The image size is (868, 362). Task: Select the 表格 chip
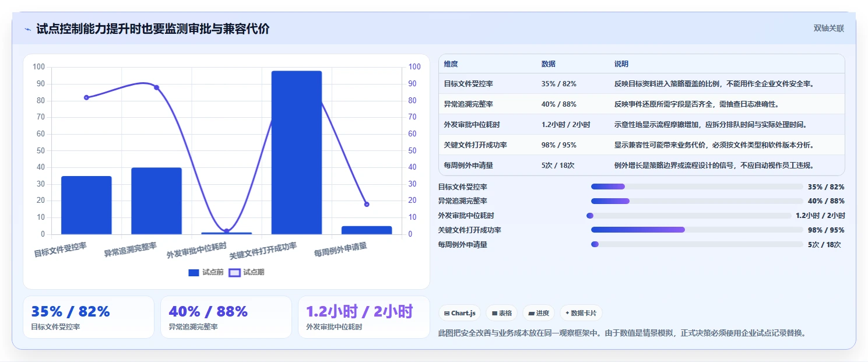[501, 313]
